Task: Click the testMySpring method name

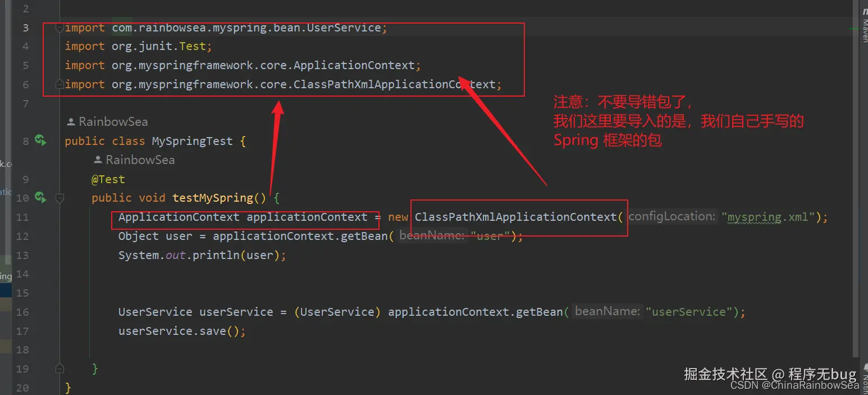Action: 212,198
